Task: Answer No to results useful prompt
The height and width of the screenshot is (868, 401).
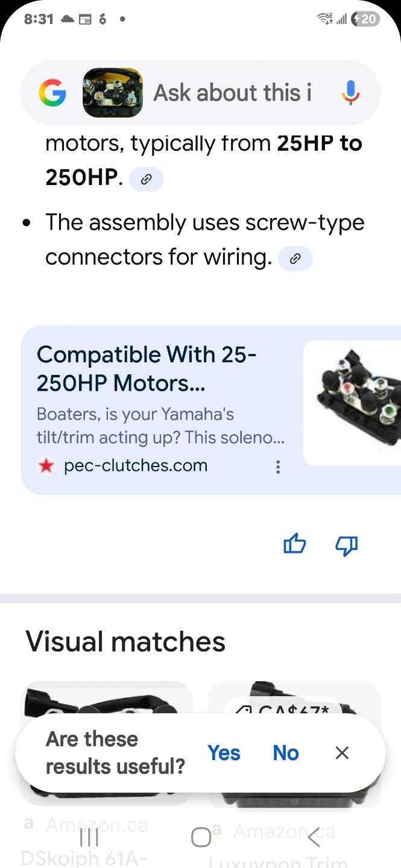Action: [x=286, y=752]
